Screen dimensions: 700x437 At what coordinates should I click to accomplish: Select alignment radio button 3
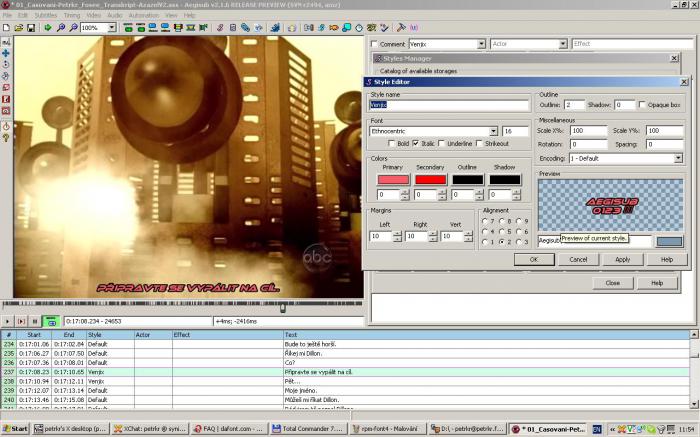coord(519,242)
